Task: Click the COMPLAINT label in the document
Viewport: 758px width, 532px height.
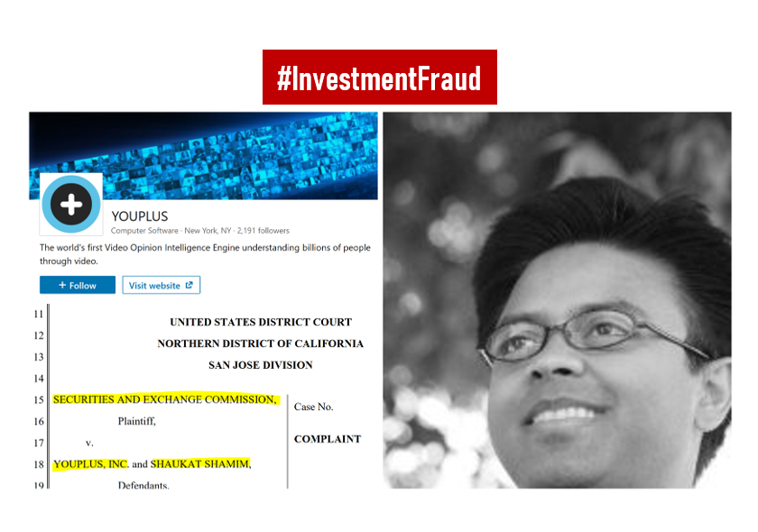Action: coord(328,439)
